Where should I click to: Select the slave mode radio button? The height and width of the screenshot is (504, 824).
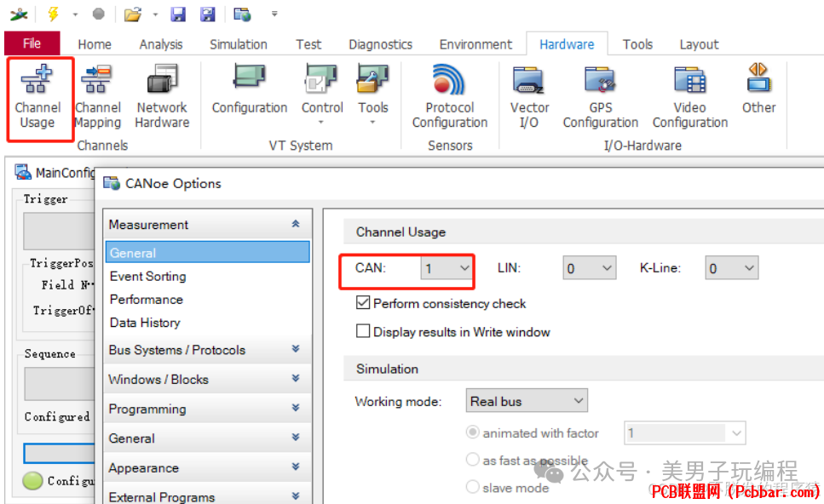coord(472,487)
